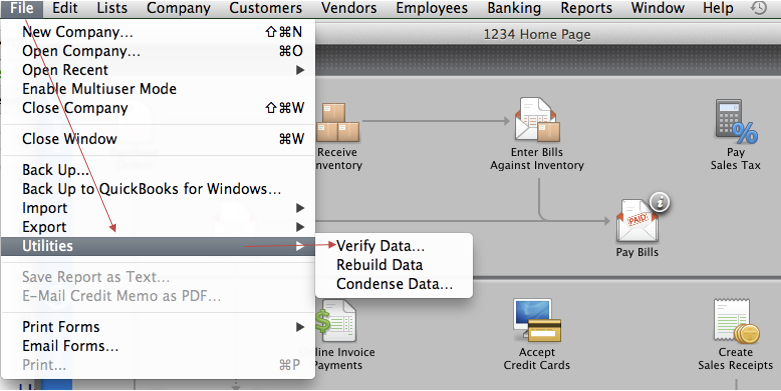
Task: Click the Time Machine clock icon in menu bar
Action: coord(759,8)
